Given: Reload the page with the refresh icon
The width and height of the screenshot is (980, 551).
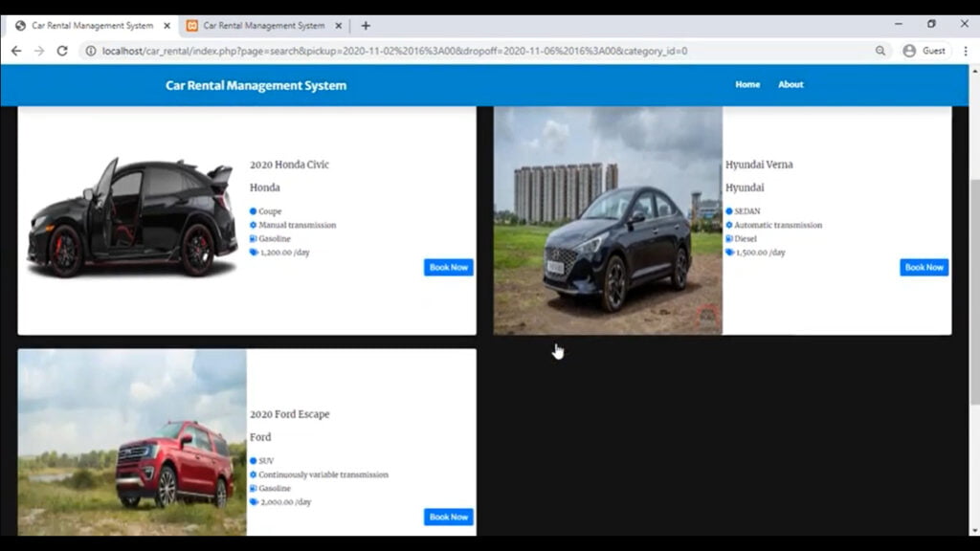Looking at the screenshot, I should pos(62,51).
